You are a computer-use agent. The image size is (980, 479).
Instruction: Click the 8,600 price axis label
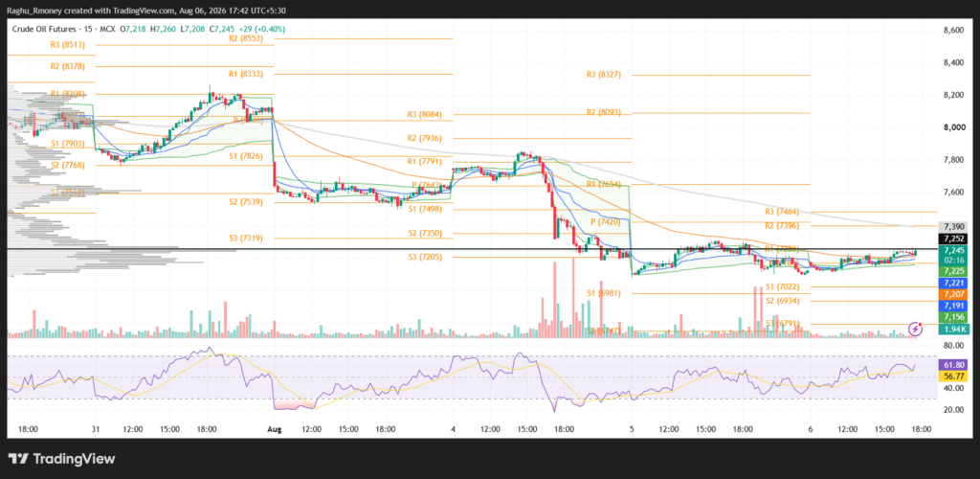click(x=954, y=30)
